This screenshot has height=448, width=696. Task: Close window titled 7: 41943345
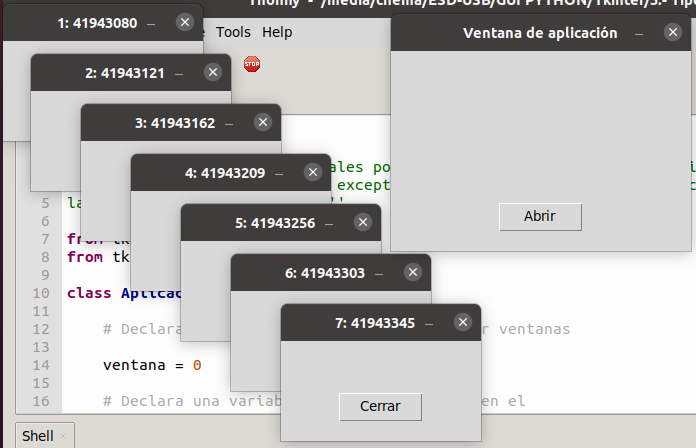click(x=463, y=322)
